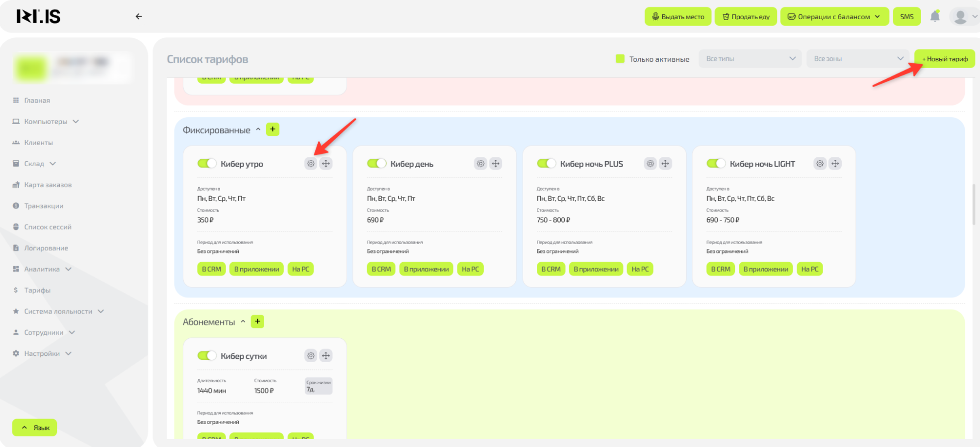Open the Все зоны dropdown

(857, 59)
